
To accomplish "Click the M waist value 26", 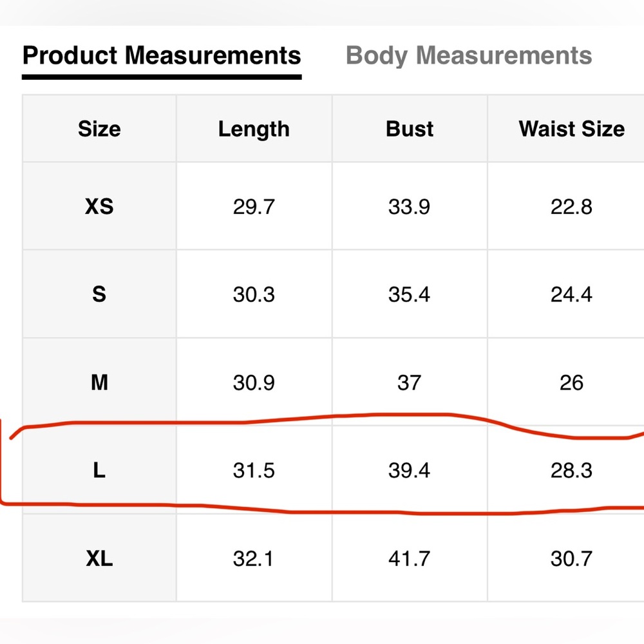I will pos(572,383).
